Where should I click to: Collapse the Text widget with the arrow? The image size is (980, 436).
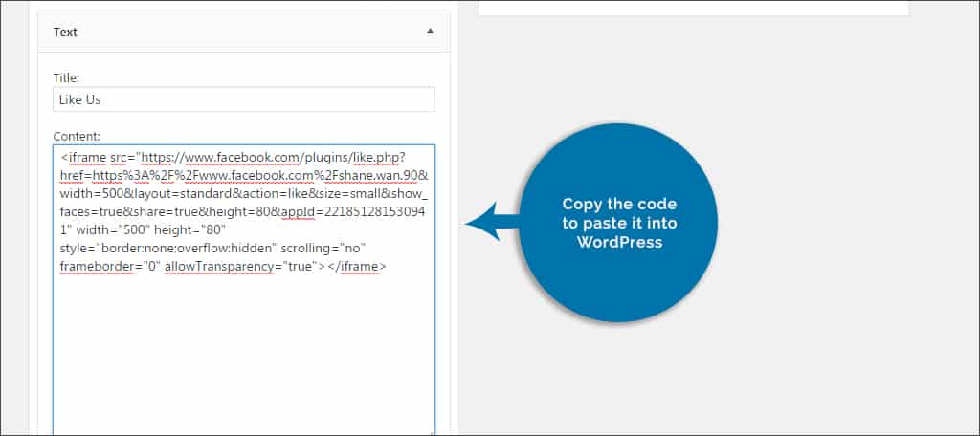click(430, 32)
